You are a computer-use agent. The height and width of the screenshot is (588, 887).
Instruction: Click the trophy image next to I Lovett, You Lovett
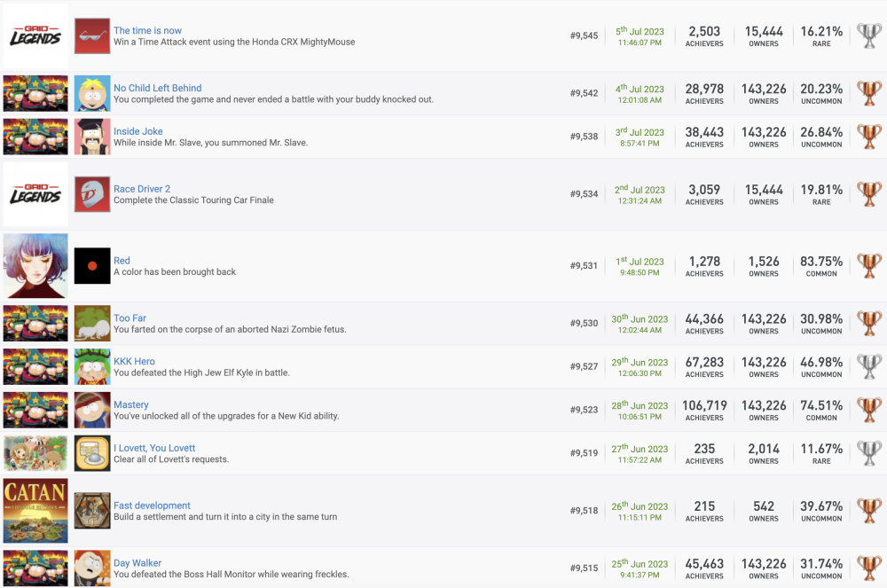[x=92, y=453]
